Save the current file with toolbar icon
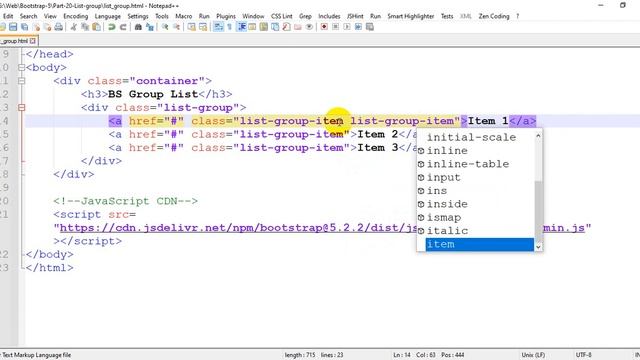This screenshot has height=360, width=640. point(13,27)
